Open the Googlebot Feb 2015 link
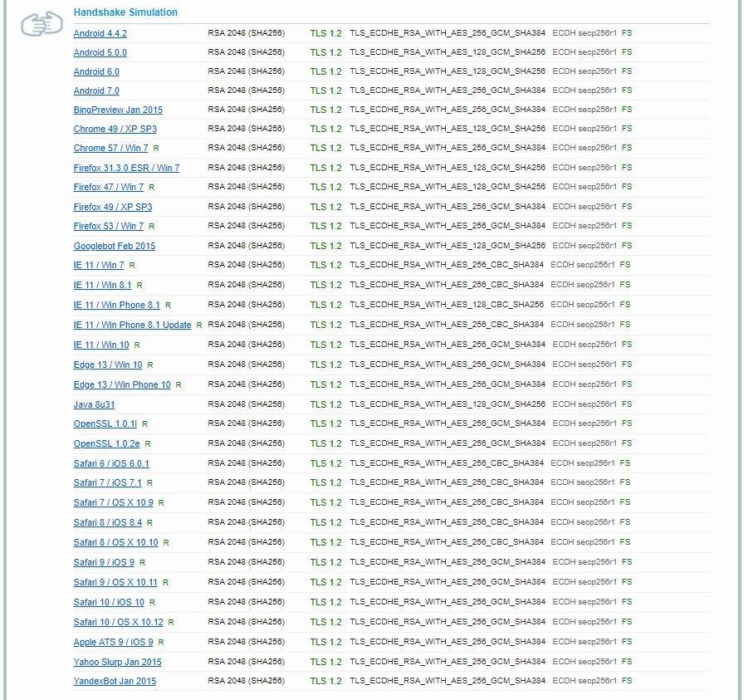 tap(115, 247)
